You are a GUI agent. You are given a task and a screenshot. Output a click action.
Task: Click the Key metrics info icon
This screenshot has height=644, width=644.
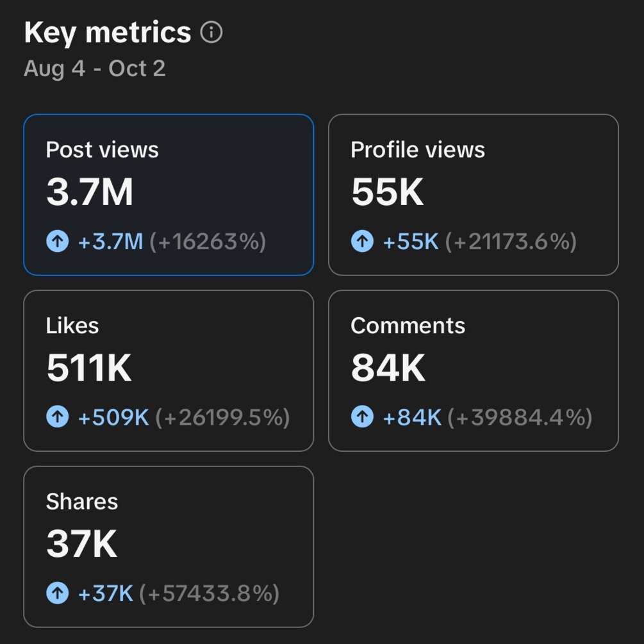tap(211, 33)
